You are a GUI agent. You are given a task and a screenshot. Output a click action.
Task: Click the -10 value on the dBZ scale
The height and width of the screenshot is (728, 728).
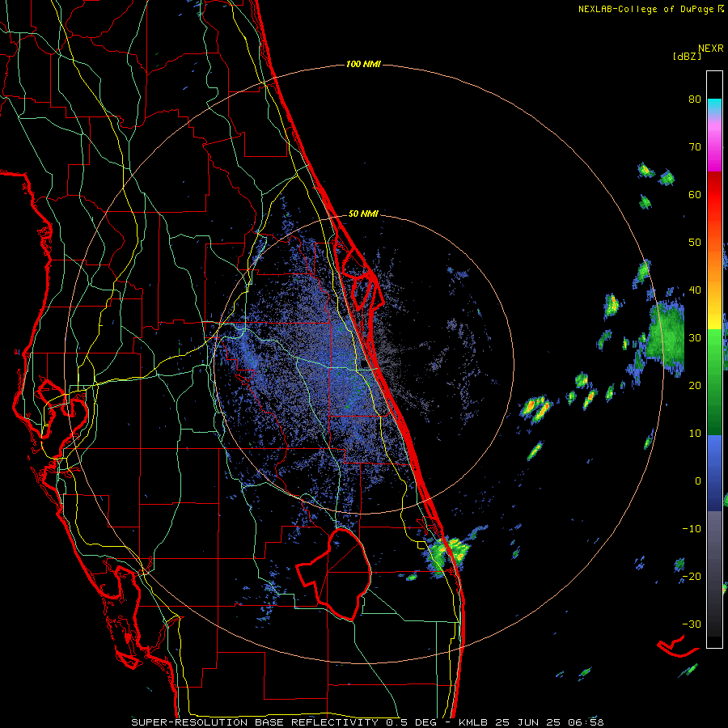tap(692, 529)
